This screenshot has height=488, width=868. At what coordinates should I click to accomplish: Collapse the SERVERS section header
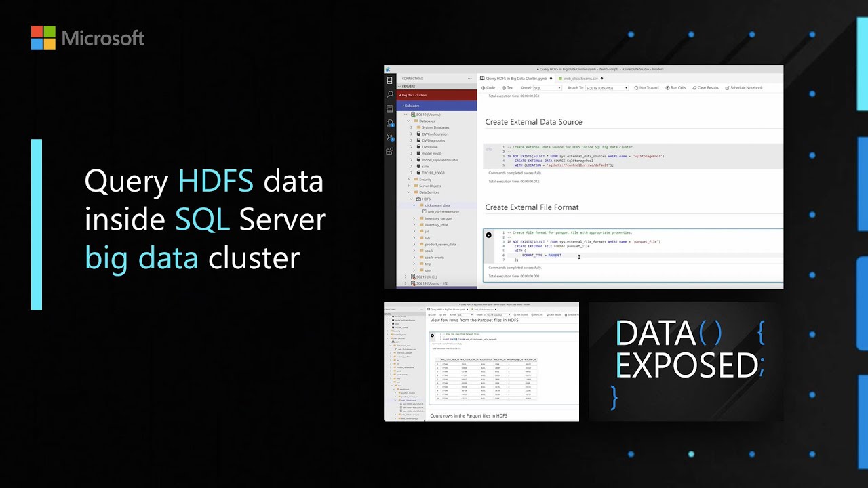(437, 87)
